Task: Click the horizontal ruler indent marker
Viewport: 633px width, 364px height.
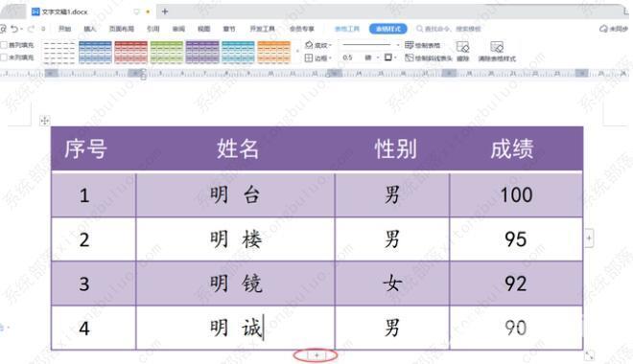Action: [143, 74]
